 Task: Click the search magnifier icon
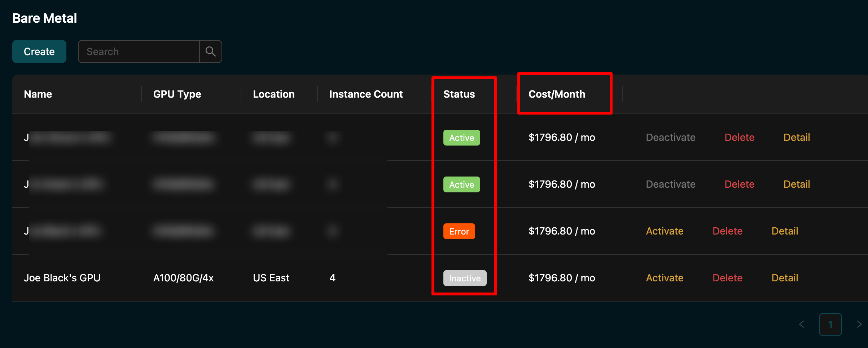coord(211,51)
